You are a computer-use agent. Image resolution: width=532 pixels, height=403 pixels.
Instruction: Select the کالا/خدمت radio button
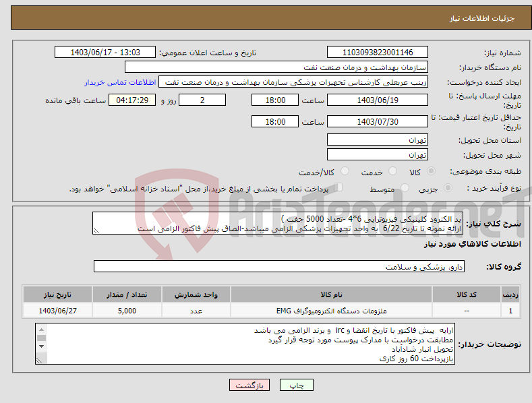345,171
